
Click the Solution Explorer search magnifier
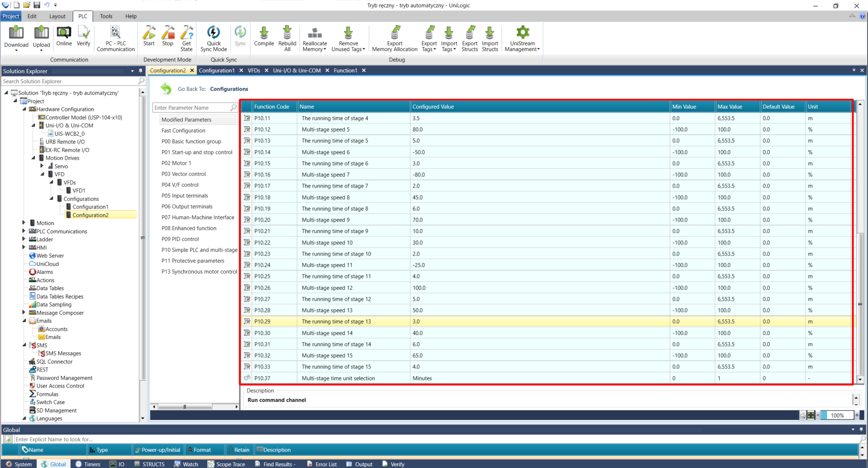pyautogui.click(x=141, y=81)
